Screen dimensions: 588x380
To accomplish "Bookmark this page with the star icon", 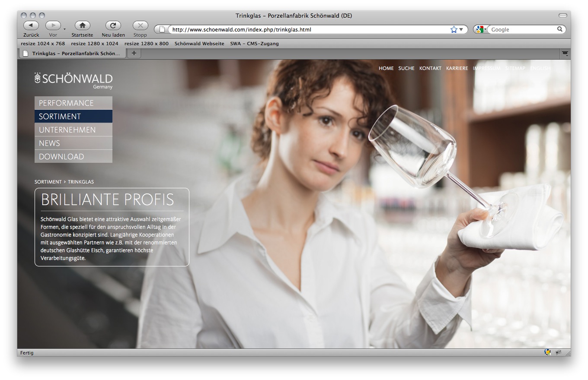I will pos(454,30).
